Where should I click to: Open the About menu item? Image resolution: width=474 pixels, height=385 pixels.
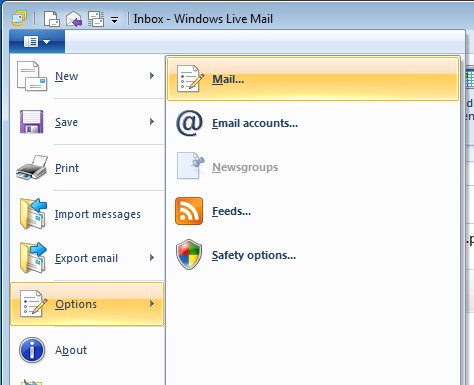87,350
